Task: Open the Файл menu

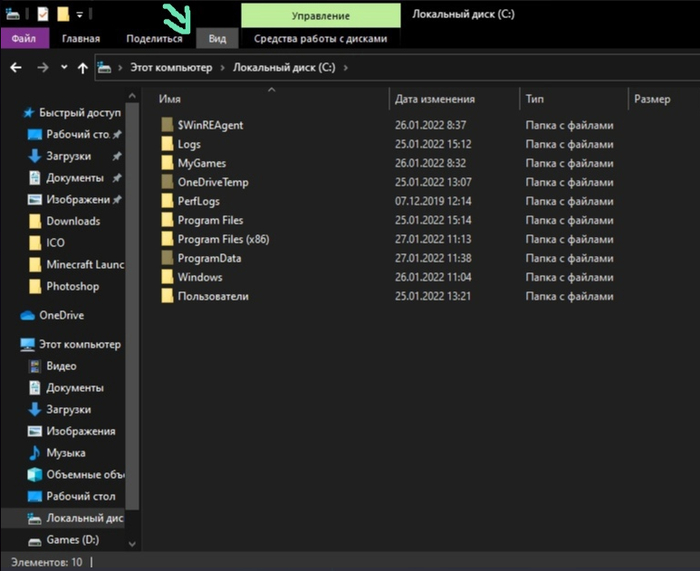Action: 25,39
